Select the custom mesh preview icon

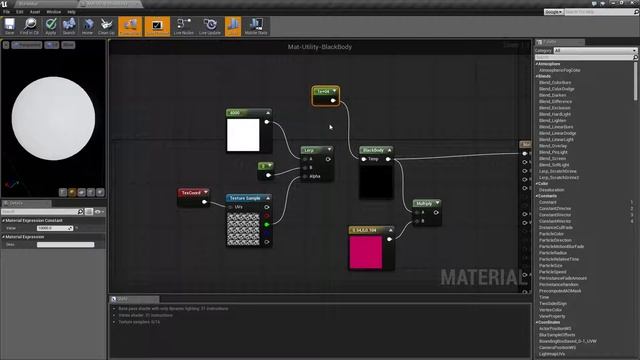pos(100,192)
